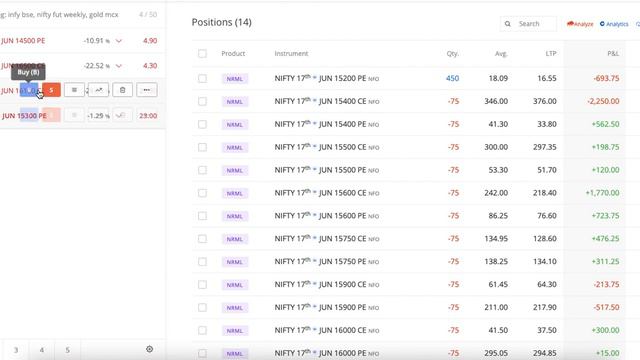
Task: Click NIFTY JUN 16000 CE instrument name
Action: click(x=327, y=330)
